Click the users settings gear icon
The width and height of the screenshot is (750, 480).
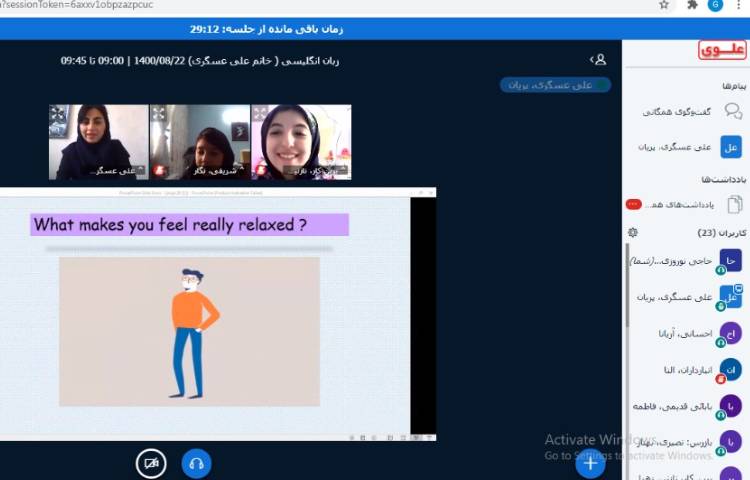[x=633, y=232]
